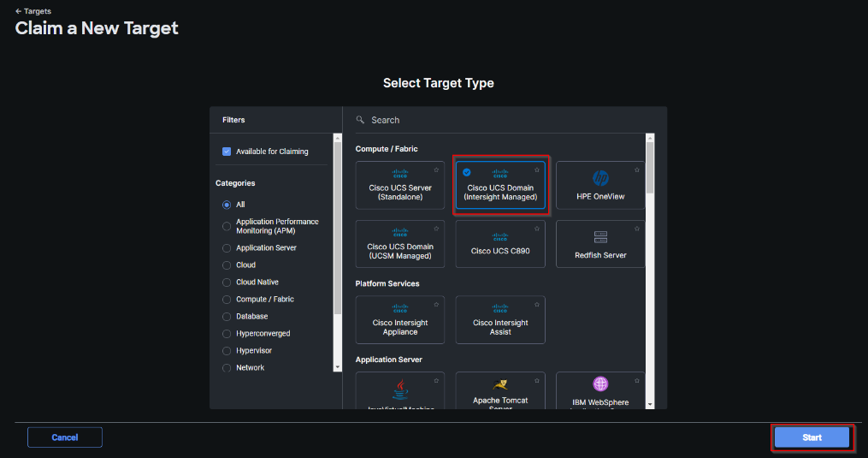The image size is (868, 458).
Task: Star the Cisco Intersight Appliance card
Action: 436,305
